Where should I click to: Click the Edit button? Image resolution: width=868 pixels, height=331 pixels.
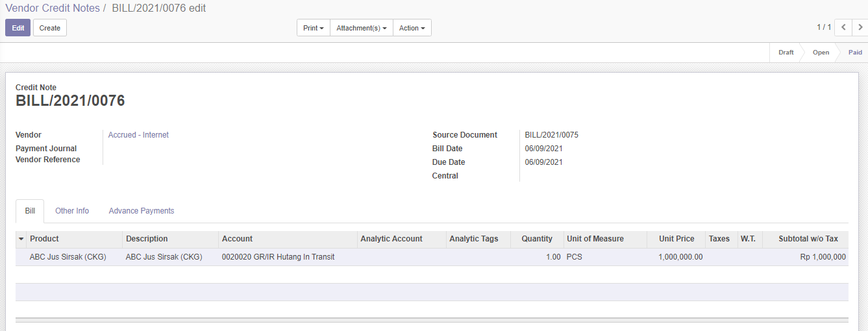[x=18, y=28]
